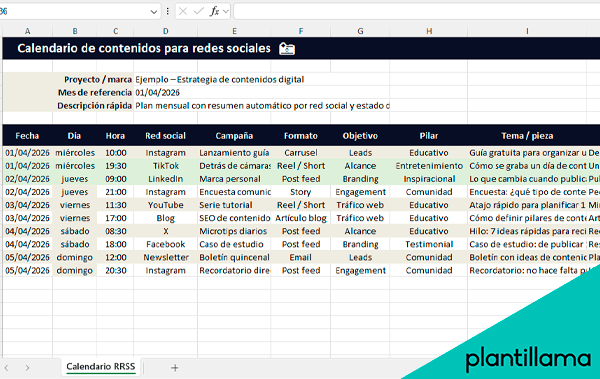600x379 pixels.
Task: Select the 'Mes de referencia' label cell
Action: click(x=95, y=93)
